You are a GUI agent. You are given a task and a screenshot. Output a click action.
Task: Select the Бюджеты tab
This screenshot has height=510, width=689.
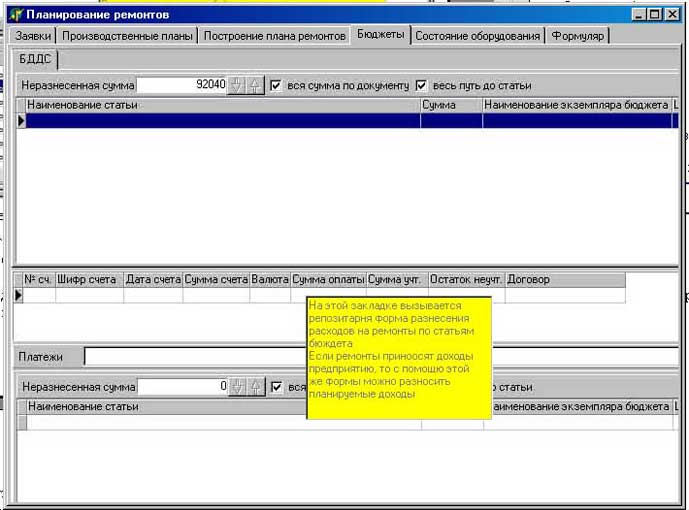(x=381, y=34)
